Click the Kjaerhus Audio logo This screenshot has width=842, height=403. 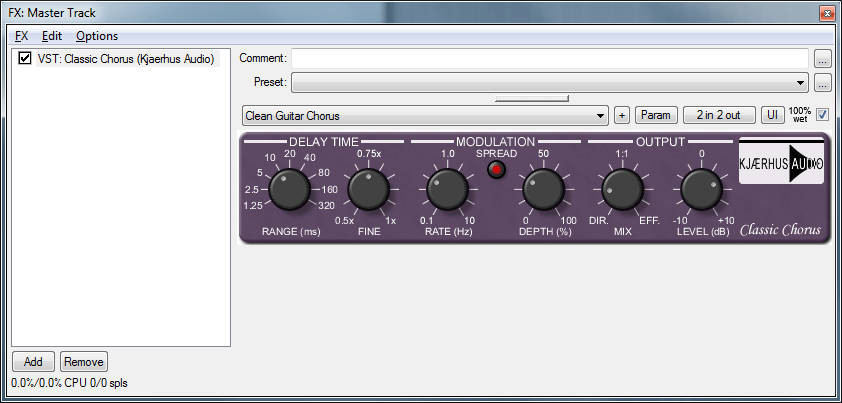coord(781,161)
